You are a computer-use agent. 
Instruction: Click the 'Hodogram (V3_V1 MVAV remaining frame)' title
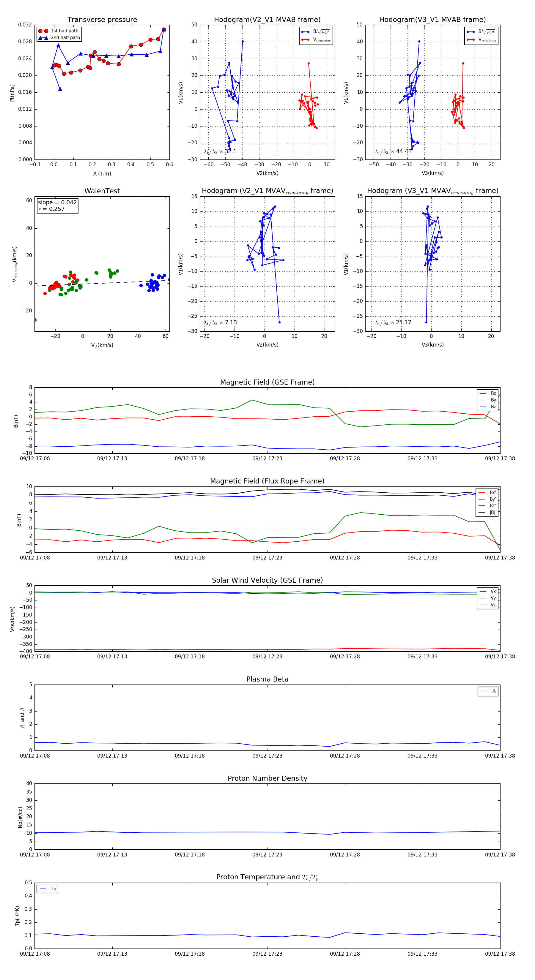pos(432,191)
